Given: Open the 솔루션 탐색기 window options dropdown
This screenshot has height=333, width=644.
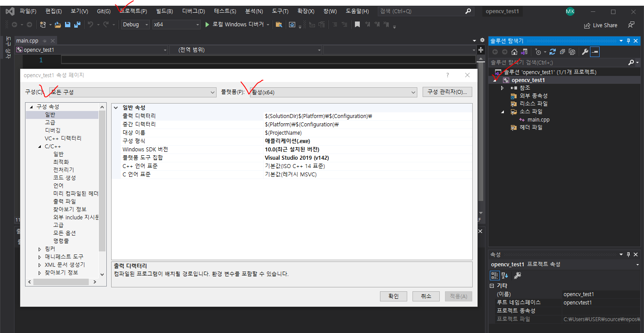Looking at the screenshot, I should (622, 41).
